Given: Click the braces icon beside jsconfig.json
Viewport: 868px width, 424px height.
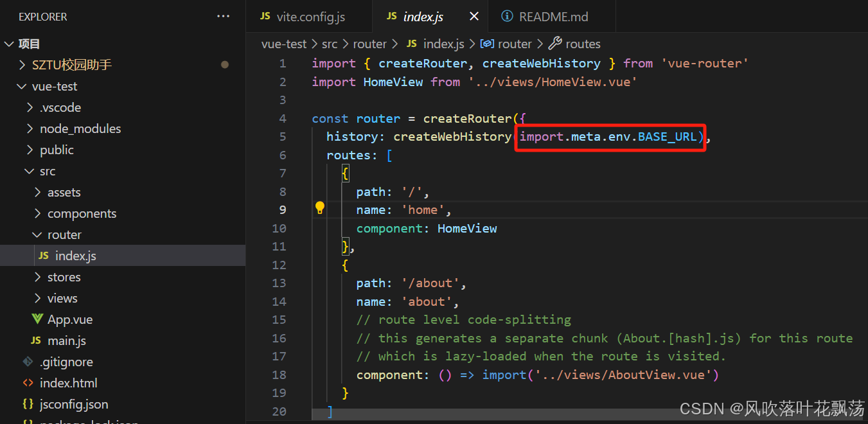Looking at the screenshot, I should pyautogui.click(x=28, y=404).
